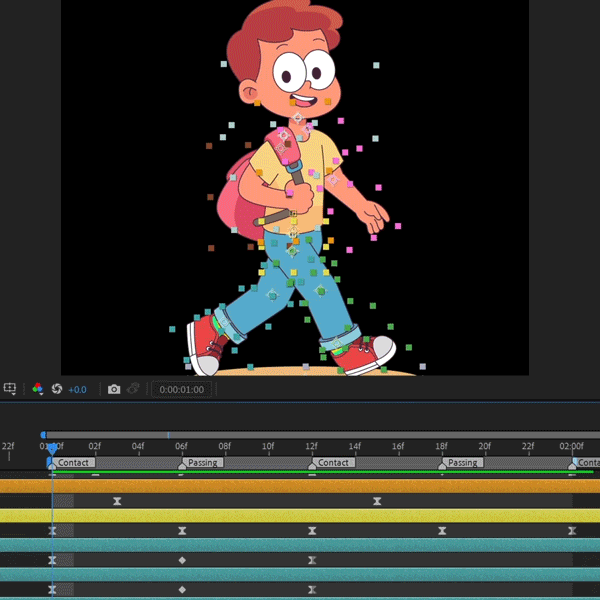Viewport: 600px width, 600px height.
Task: Click the blue playhead current-time indicator
Action: tap(52, 448)
